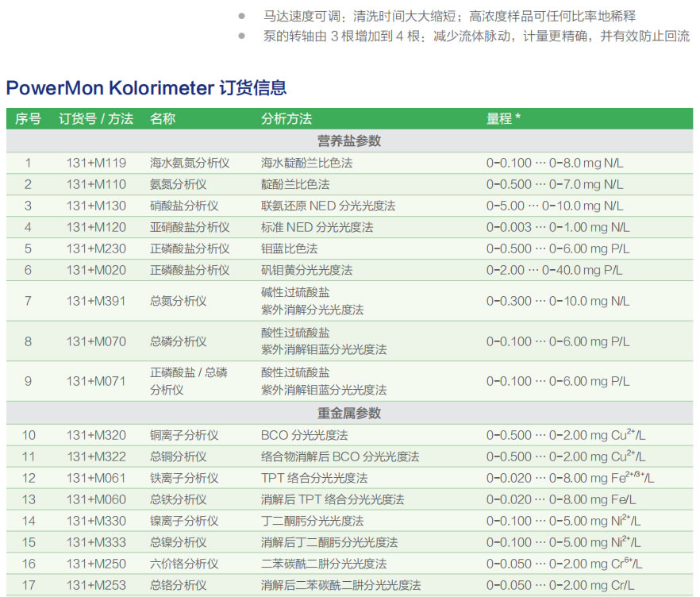Click the range "0-5.00 ··· 0-10.0 mg N/L"
This screenshot has height=597, width=700.
[x=555, y=206]
